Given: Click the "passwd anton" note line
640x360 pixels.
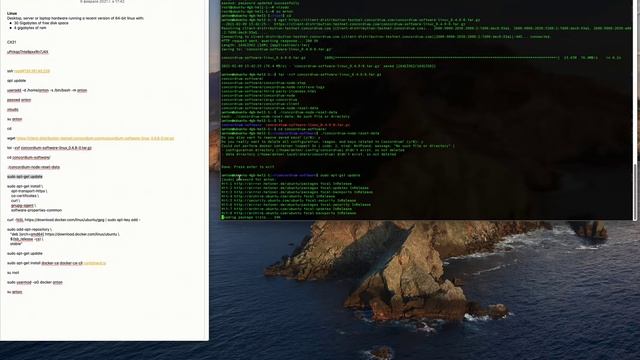Looking at the screenshot, I should click(x=19, y=100).
